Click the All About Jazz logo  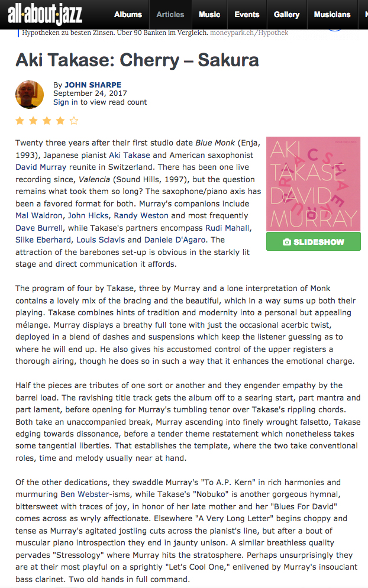tap(45, 15)
